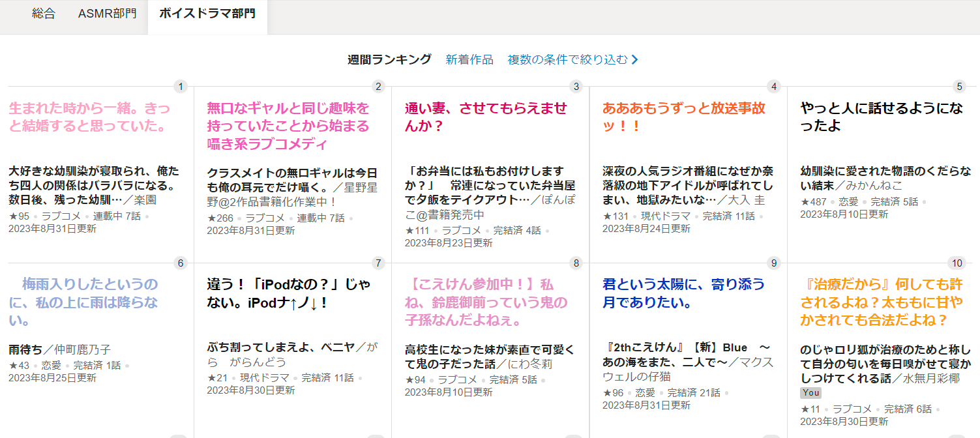This screenshot has width=980, height=438.
Task: Open the ASMR部門 tab
Action: pyautogui.click(x=107, y=14)
